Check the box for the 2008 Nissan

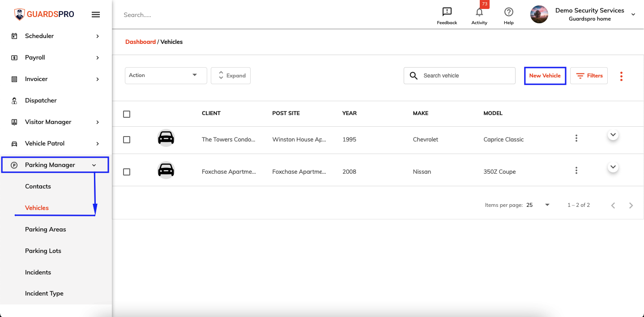click(127, 172)
